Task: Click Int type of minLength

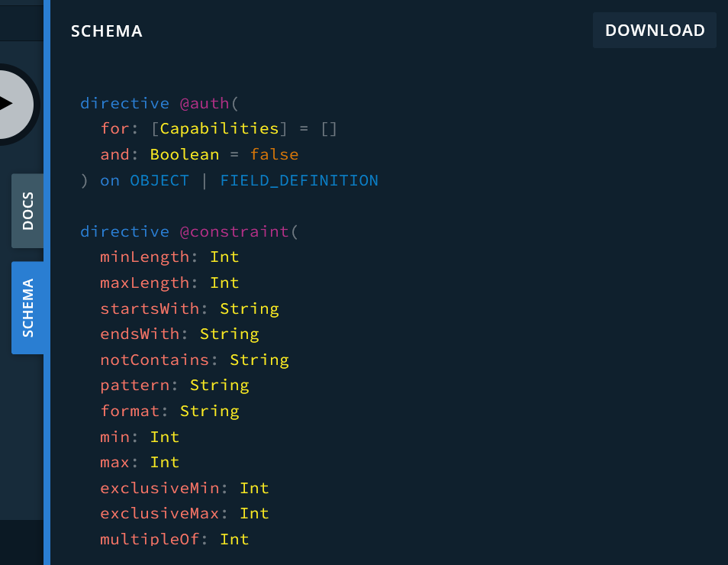Action: pyautogui.click(x=224, y=257)
